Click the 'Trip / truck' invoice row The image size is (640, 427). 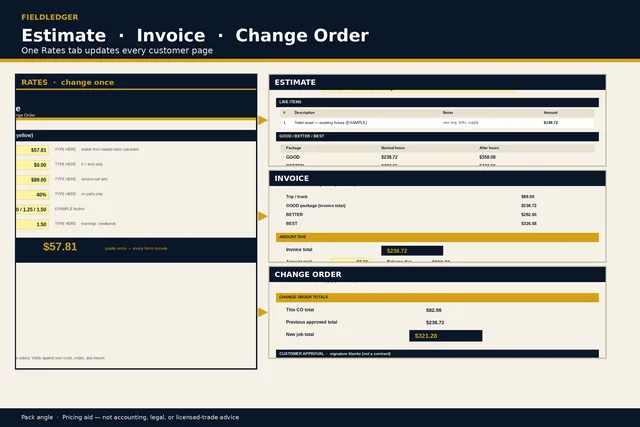tap(297, 197)
